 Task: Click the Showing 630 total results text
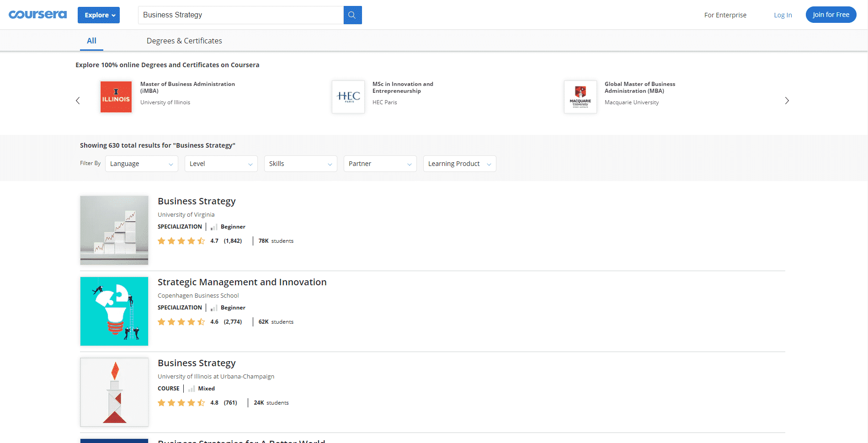click(158, 145)
